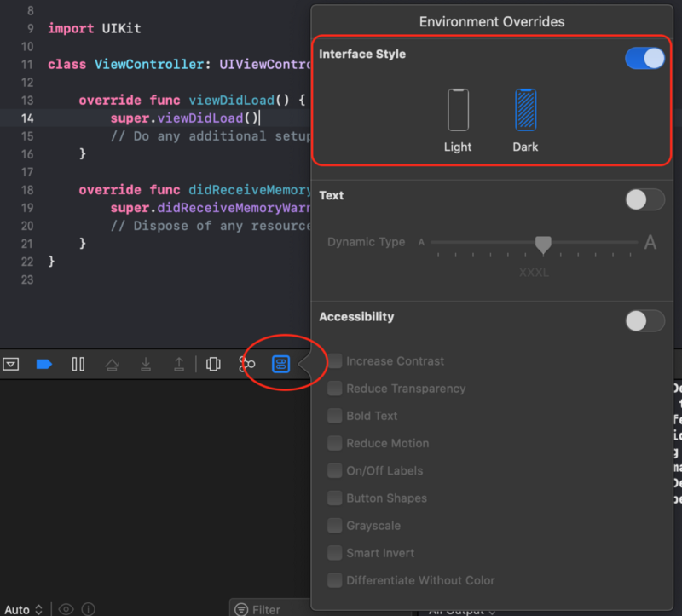Click the Quick Look eye icon
682x616 pixels.
pyautogui.click(x=66, y=609)
